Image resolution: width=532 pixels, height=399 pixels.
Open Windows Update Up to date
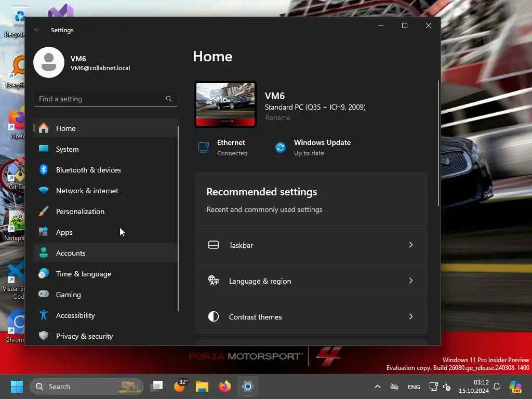pos(312,148)
